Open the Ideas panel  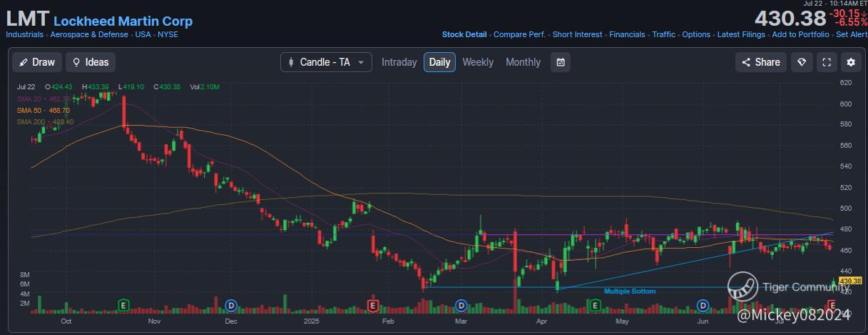[91, 62]
